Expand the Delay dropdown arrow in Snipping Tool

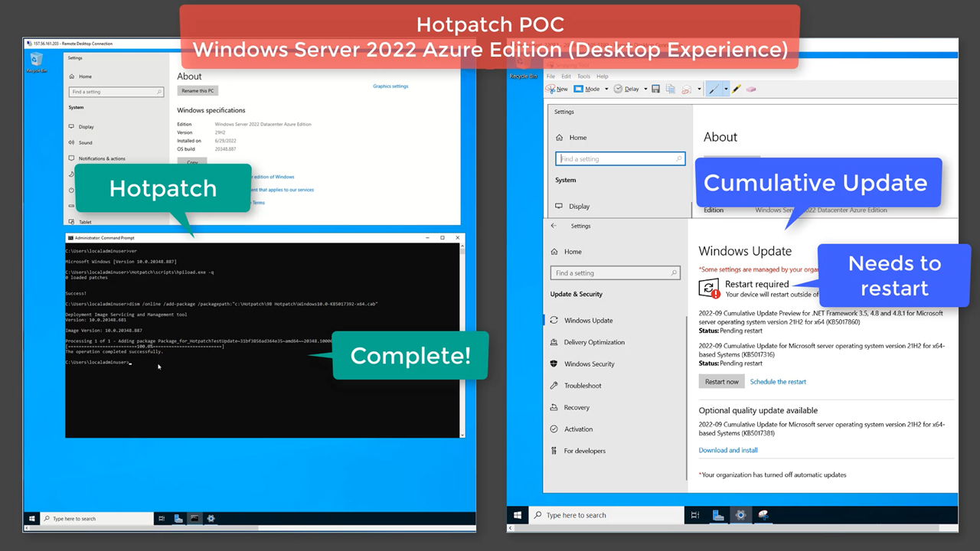[645, 89]
